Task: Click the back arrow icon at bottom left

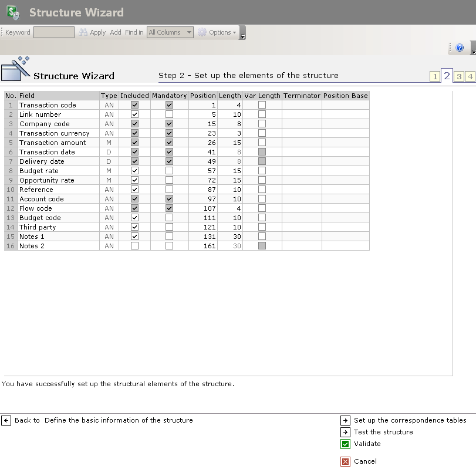Action: pyautogui.click(x=6, y=420)
